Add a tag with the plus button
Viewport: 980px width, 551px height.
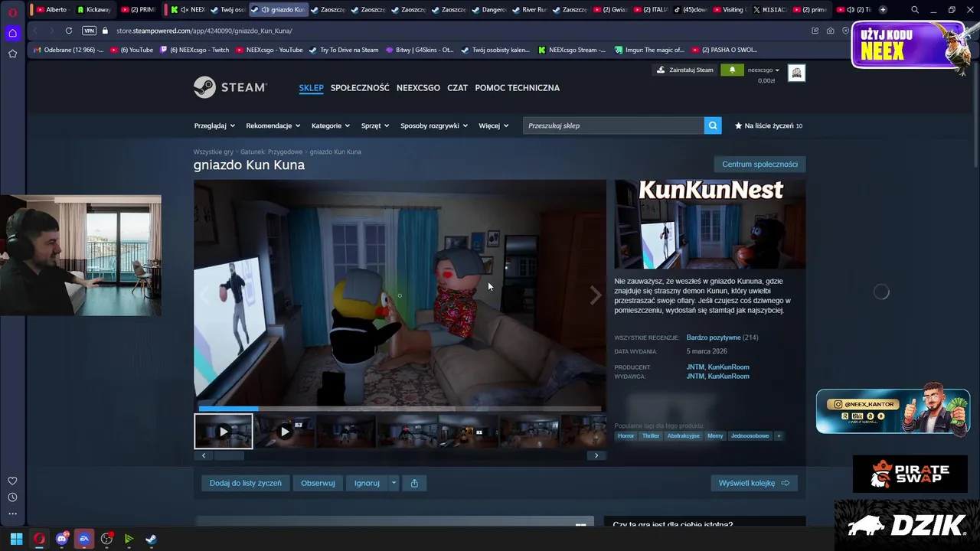pos(779,436)
